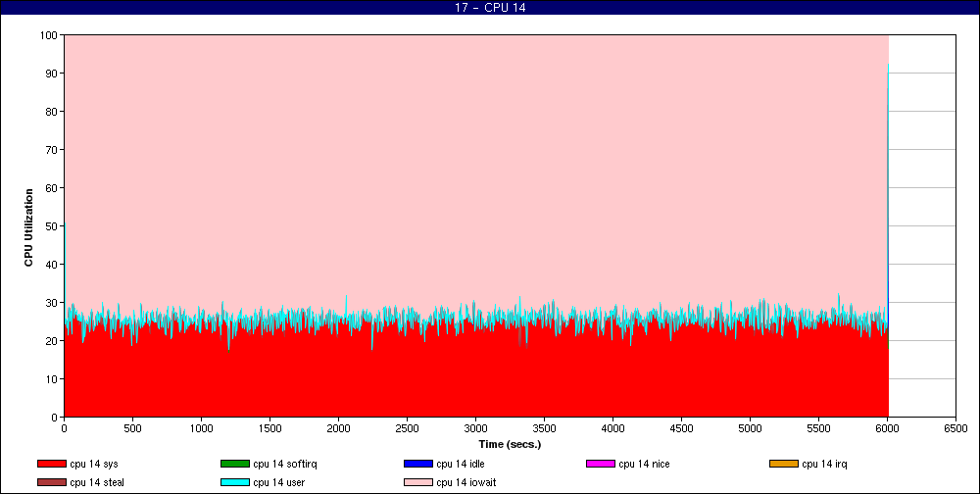Click the 'cpu 14 user' legend label
The width and height of the screenshot is (980, 494).
[278, 483]
